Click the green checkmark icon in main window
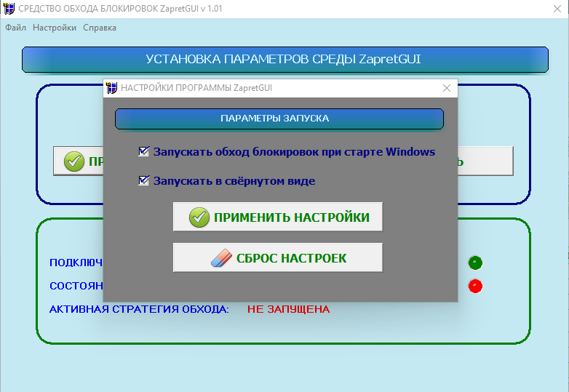Viewport: 569px width, 392px height. 74,161
